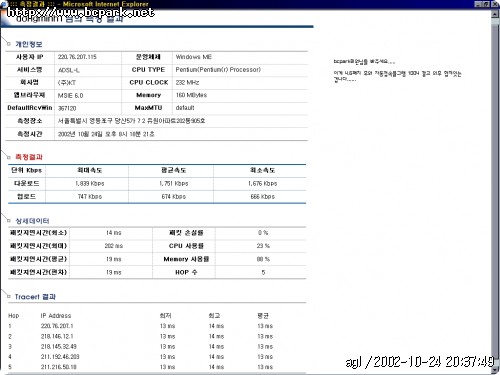Click the 다운로드 row label

(27, 183)
